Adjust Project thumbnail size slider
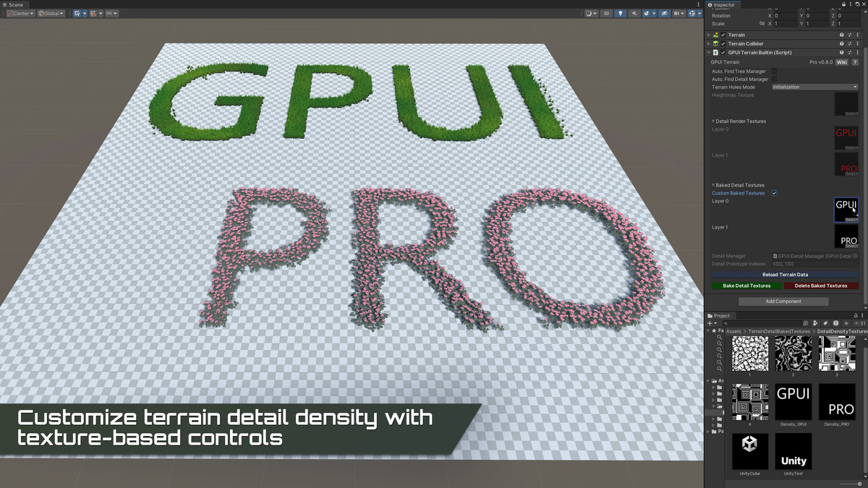868x488 pixels. (851, 484)
